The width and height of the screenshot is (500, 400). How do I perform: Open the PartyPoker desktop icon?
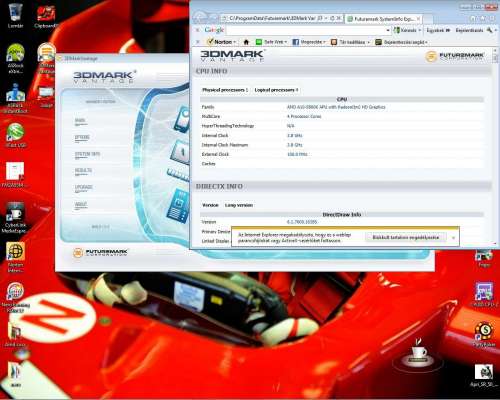[484, 334]
